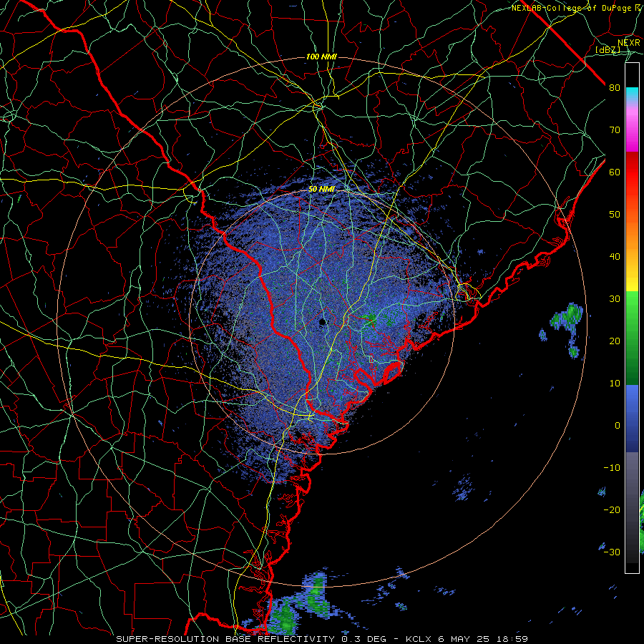This screenshot has width=644, height=644.
Task: Click the 60 value on the dBZ scale
Action: [615, 172]
